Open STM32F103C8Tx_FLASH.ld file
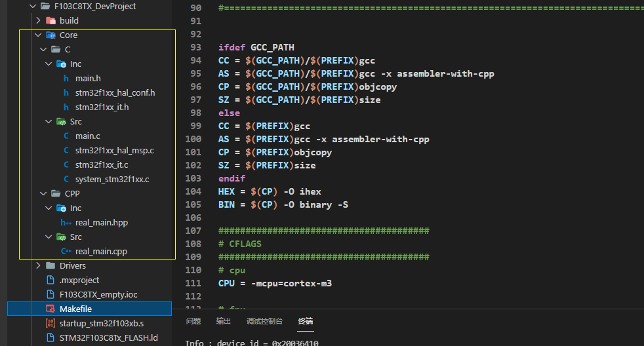The height and width of the screenshot is (346, 644). click(108, 337)
